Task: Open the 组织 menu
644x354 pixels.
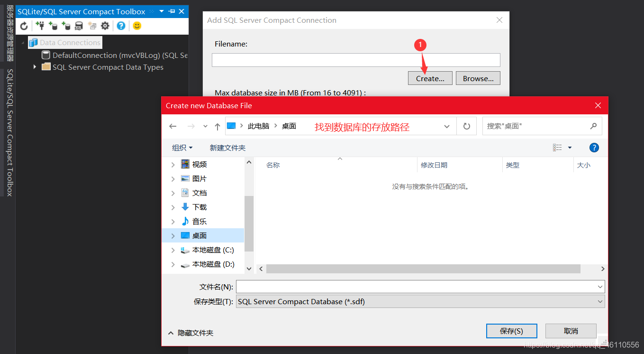Action: click(x=182, y=148)
